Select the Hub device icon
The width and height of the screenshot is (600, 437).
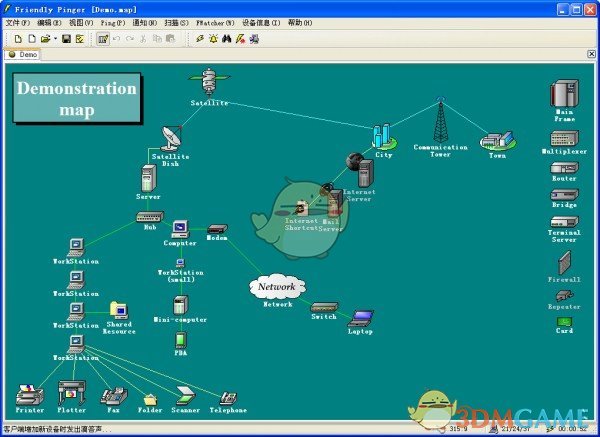pos(150,217)
